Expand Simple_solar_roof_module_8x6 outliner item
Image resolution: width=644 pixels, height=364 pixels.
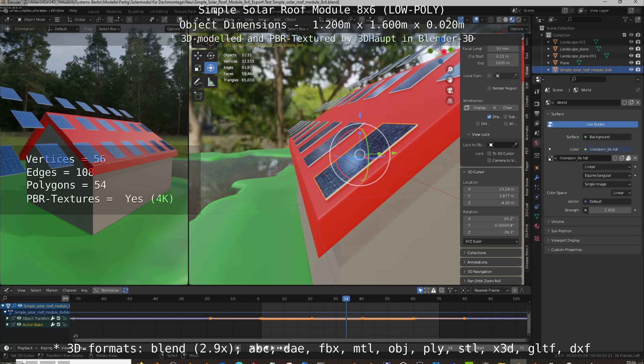pos(548,70)
